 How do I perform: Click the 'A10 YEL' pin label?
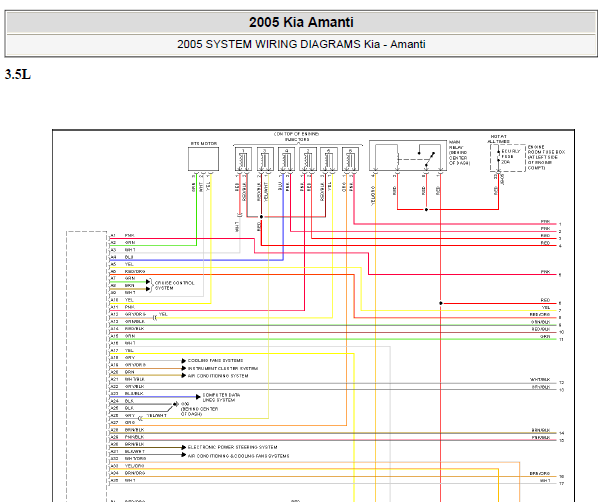pyautogui.click(x=122, y=300)
